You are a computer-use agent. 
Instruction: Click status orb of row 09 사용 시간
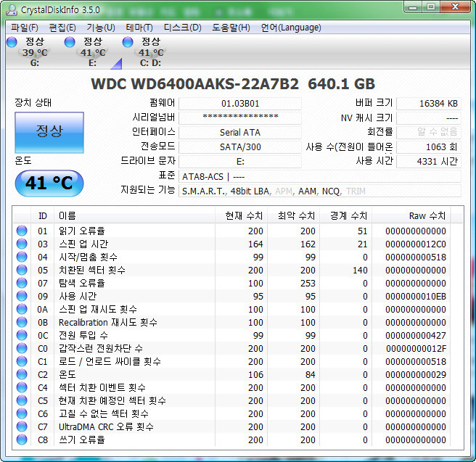pyautogui.click(x=22, y=296)
